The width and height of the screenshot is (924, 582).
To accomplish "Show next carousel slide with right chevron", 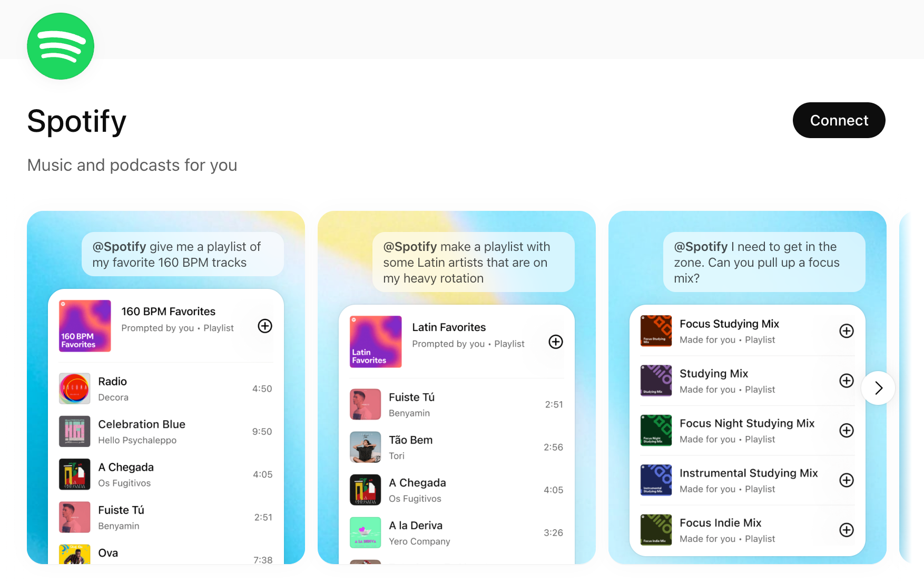I will 878,388.
